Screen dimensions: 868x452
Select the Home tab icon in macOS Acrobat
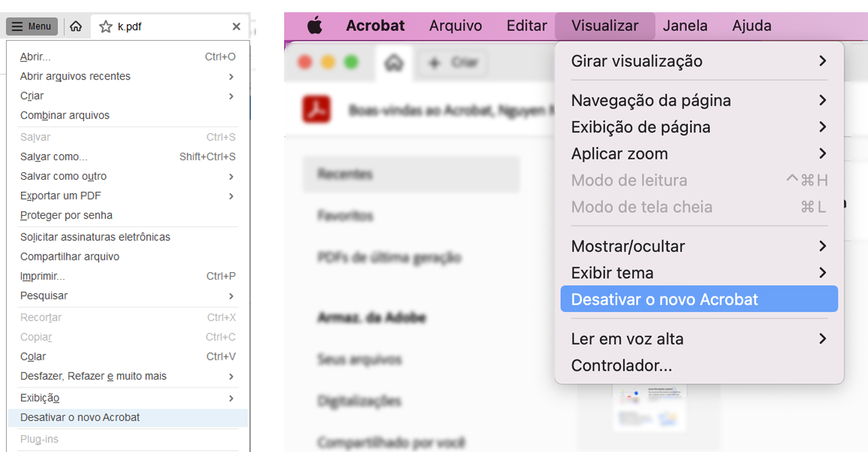[x=395, y=62]
